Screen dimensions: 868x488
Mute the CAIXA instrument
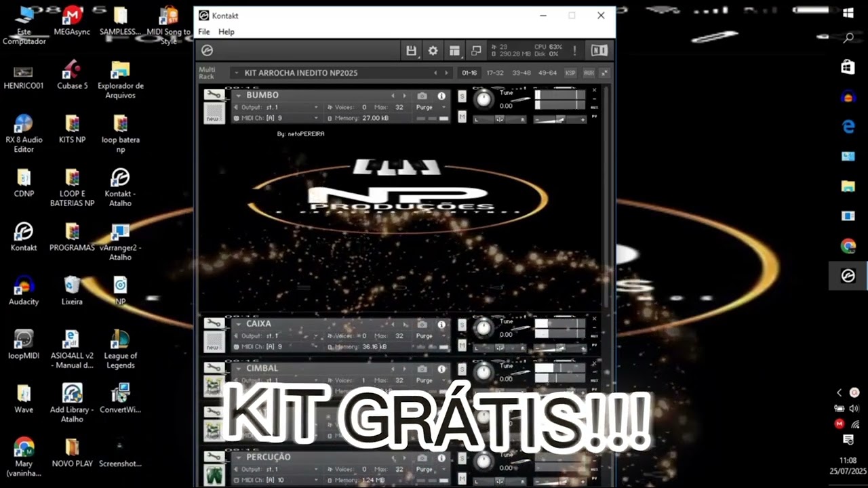462,345
